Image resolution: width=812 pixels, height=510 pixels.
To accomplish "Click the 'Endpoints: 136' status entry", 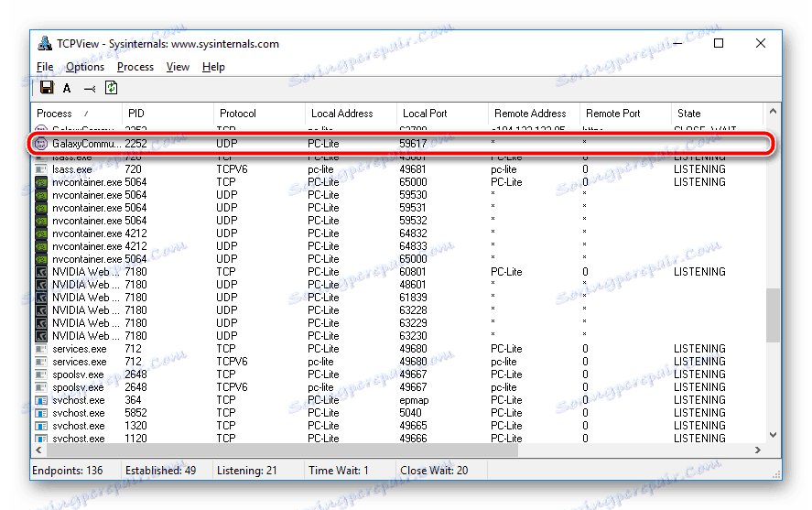I will (68, 471).
